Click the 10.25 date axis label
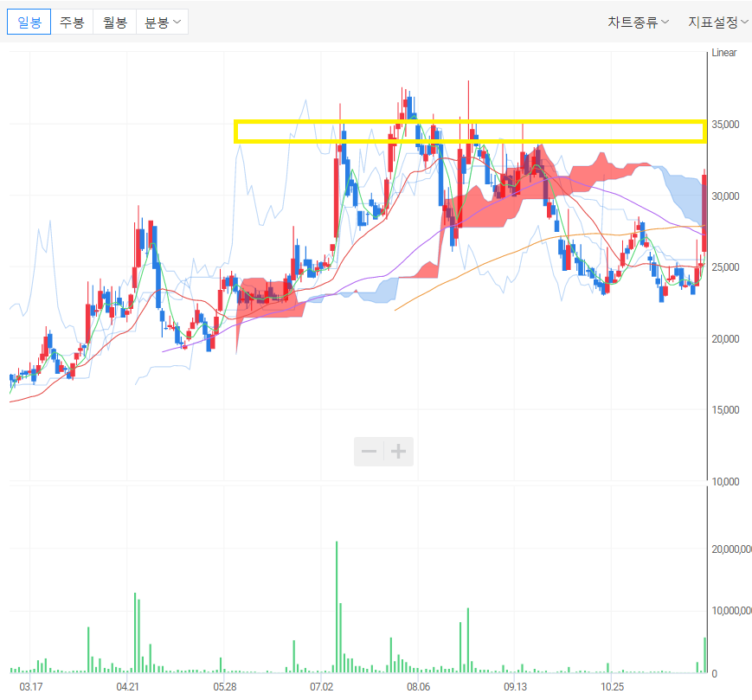752x700 pixels. (612, 686)
